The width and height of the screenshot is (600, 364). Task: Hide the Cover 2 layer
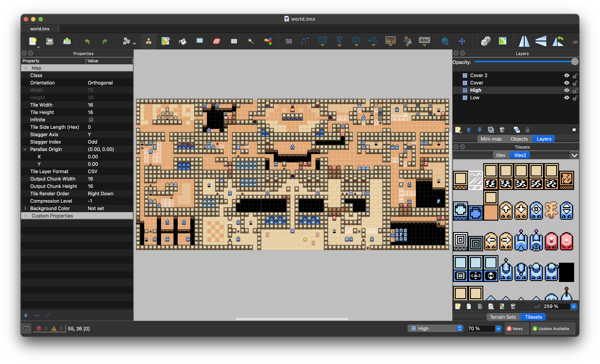pyautogui.click(x=566, y=75)
